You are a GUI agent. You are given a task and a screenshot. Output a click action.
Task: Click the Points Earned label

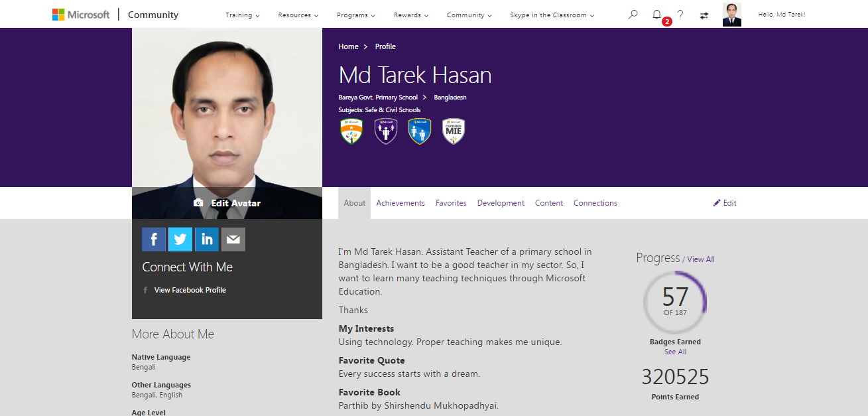click(x=675, y=397)
